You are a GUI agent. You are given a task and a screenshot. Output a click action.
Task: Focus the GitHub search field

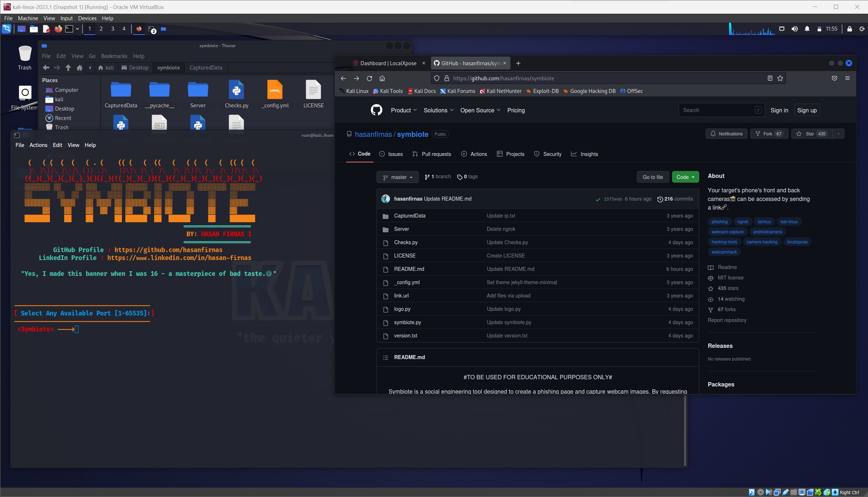coord(717,110)
